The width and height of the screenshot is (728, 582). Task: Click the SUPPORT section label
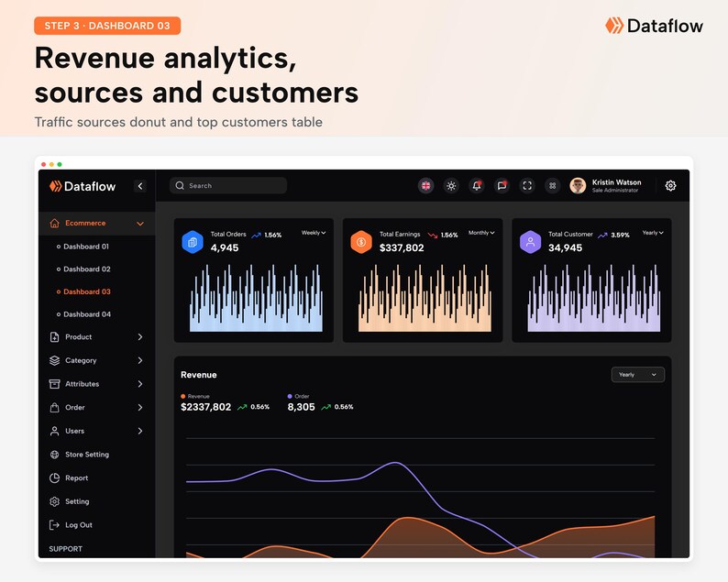click(x=65, y=549)
